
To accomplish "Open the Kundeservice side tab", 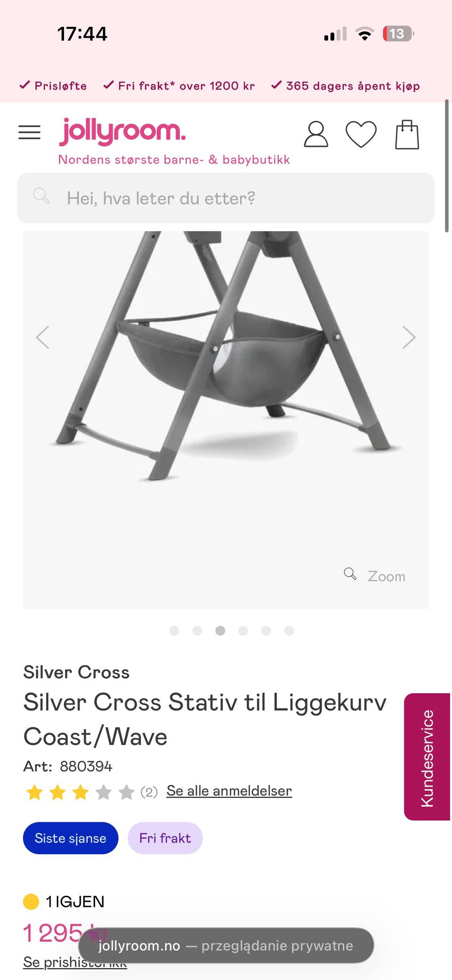I will click(x=427, y=757).
